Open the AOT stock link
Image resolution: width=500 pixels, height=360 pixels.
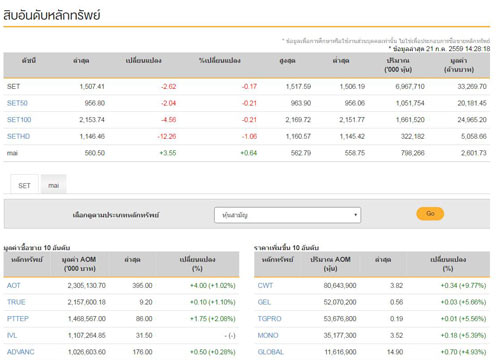click(14, 285)
